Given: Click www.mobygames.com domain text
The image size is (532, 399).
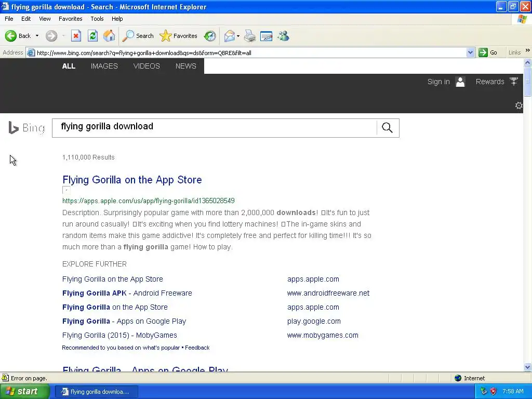Looking at the screenshot, I should click(x=323, y=335).
